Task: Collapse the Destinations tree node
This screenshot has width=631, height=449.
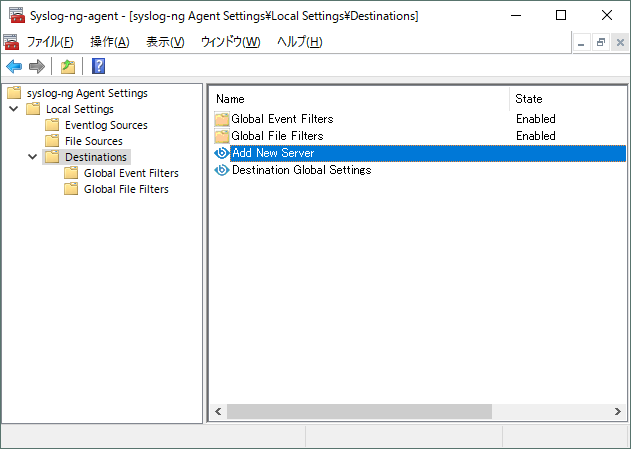Action: [x=33, y=157]
